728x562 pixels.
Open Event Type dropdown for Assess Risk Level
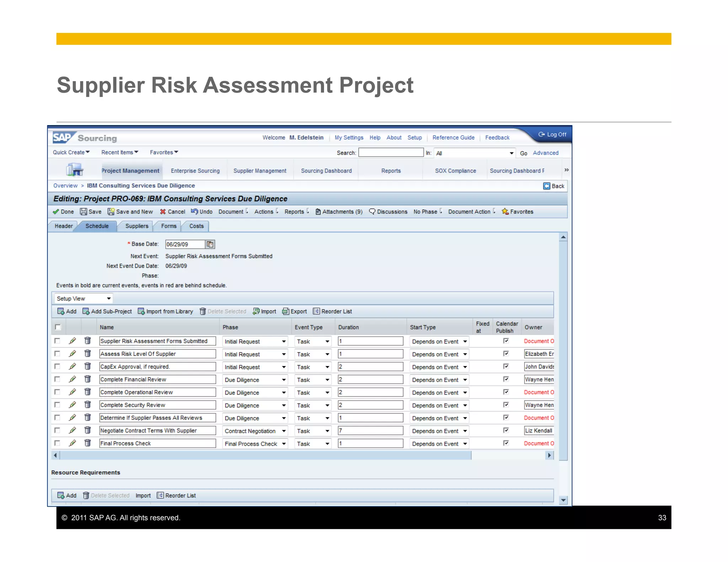coord(313,354)
